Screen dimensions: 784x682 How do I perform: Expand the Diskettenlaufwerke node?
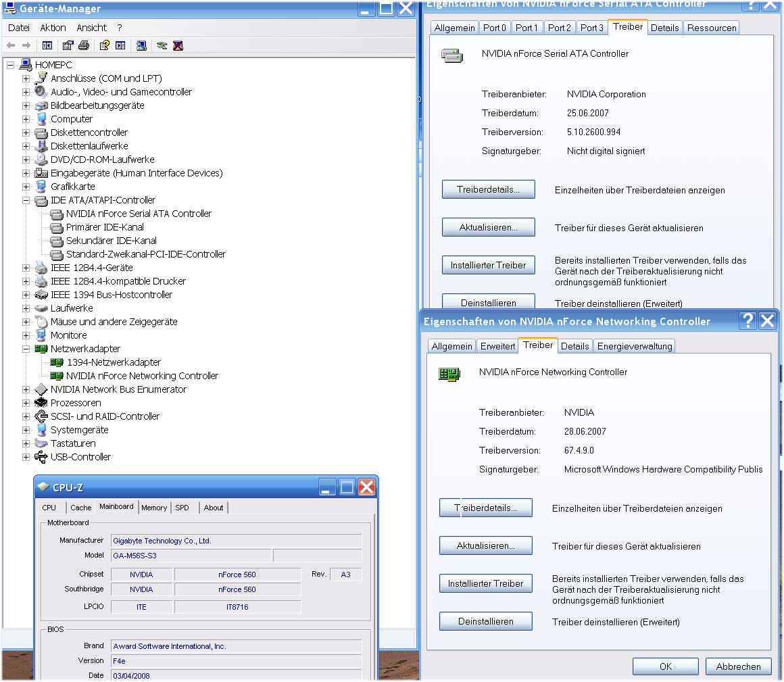point(26,146)
